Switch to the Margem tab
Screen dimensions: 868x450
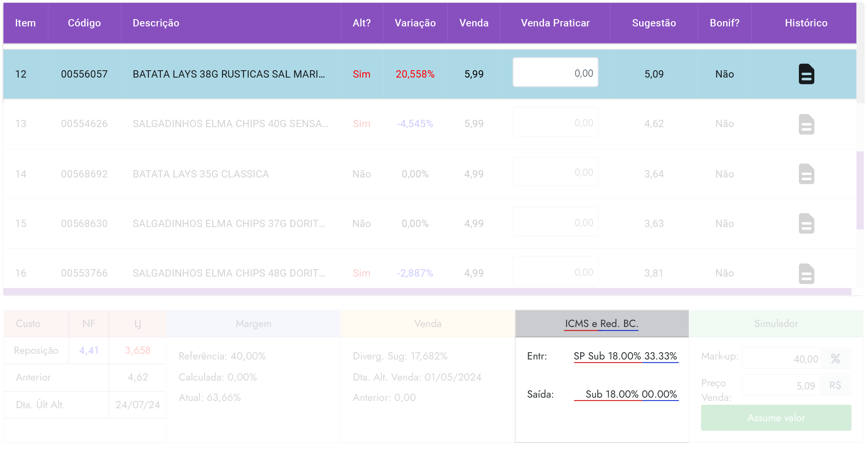coord(253,324)
